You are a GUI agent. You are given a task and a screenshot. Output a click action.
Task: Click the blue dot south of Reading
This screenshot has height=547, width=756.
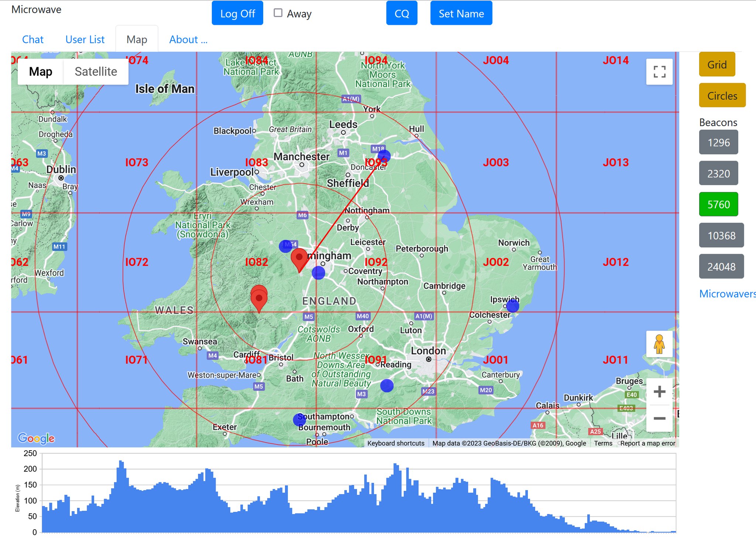(x=387, y=386)
